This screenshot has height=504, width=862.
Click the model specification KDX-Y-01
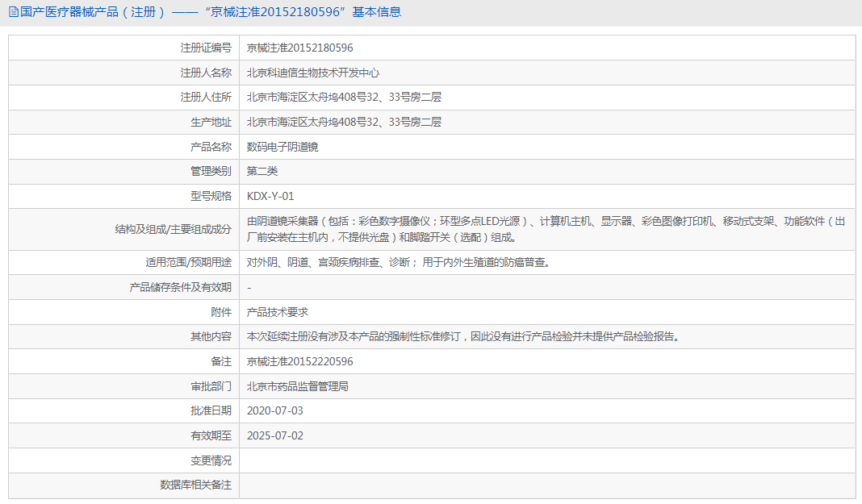270,196
